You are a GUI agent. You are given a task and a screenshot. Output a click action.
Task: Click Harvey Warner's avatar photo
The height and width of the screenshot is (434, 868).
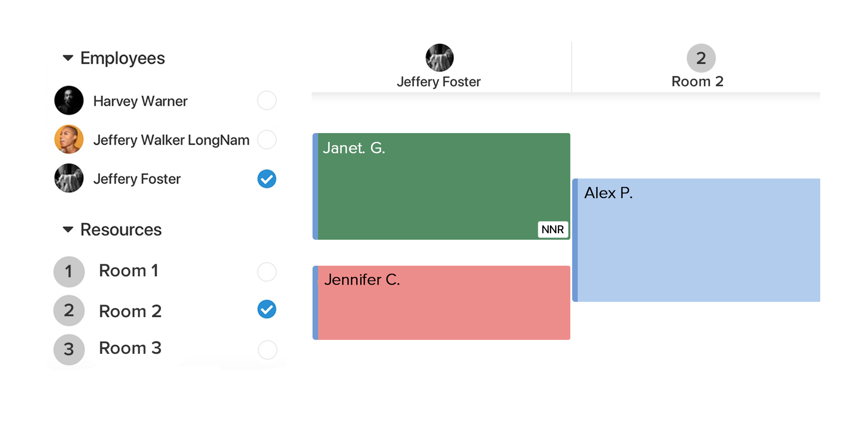69,101
